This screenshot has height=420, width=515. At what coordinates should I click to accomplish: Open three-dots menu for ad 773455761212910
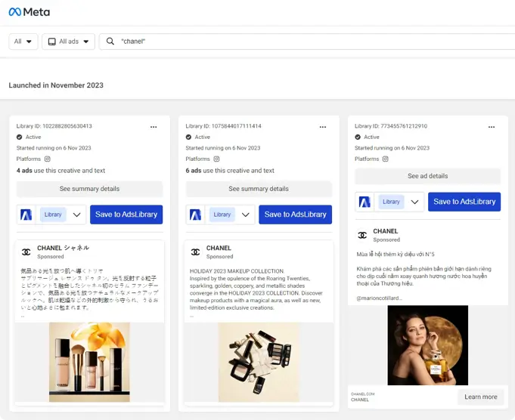(x=492, y=127)
